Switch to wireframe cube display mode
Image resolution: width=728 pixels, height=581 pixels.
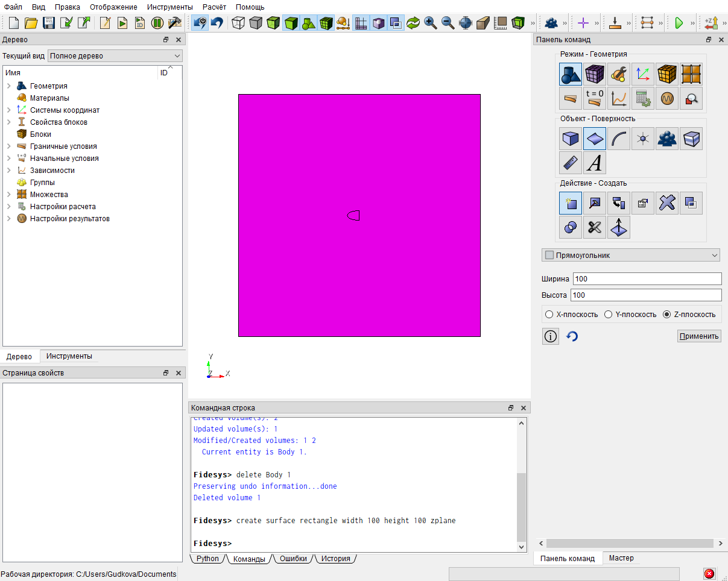[x=239, y=24]
